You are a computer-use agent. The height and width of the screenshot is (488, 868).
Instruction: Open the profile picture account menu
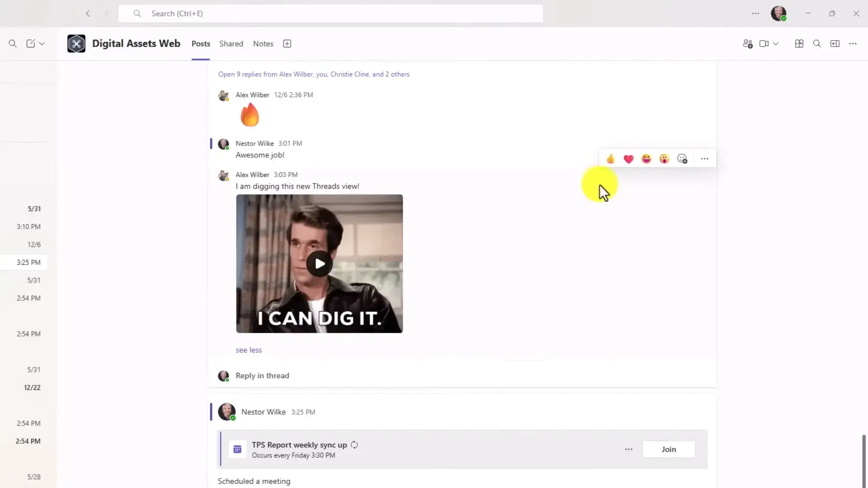coord(778,14)
